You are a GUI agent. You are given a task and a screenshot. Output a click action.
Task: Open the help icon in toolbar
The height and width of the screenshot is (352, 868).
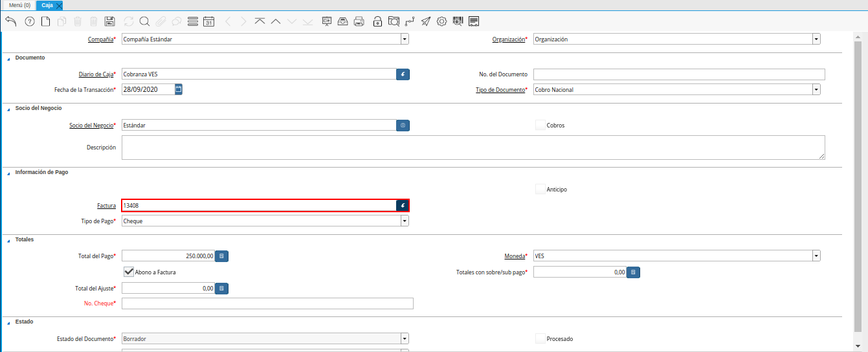(29, 21)
